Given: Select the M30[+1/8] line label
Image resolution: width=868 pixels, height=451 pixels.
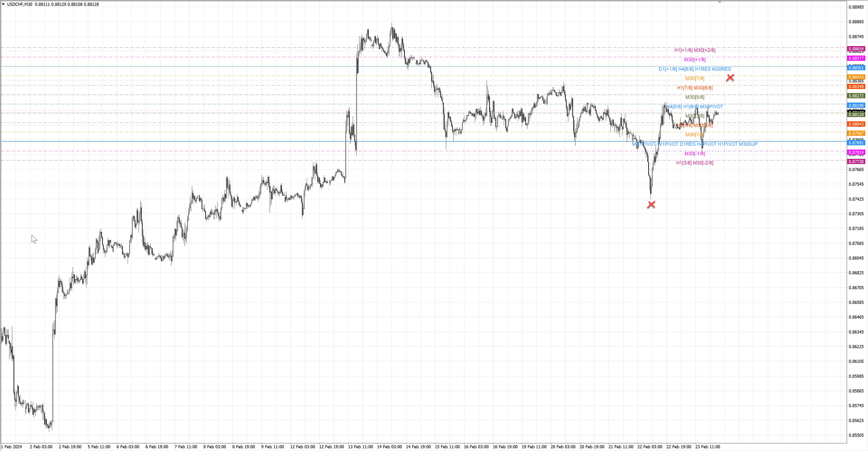Looking at the screenshot, I should 694,60.
